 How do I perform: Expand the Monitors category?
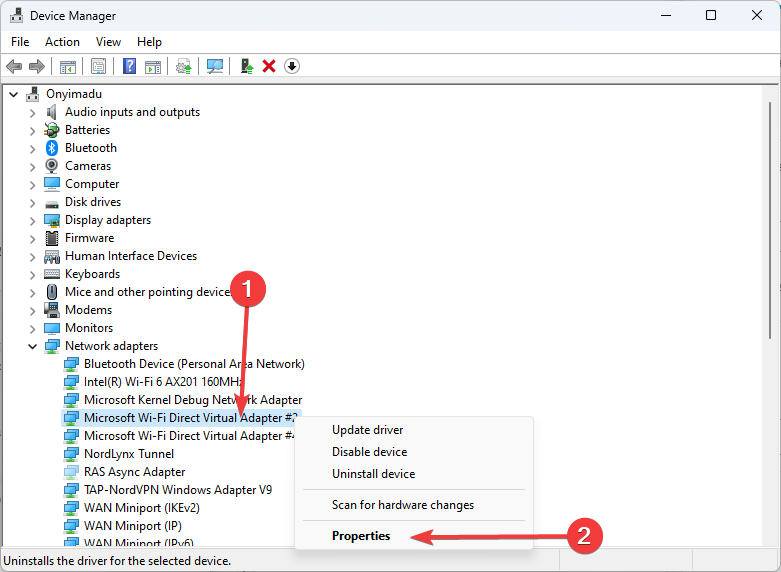point(33,329)
